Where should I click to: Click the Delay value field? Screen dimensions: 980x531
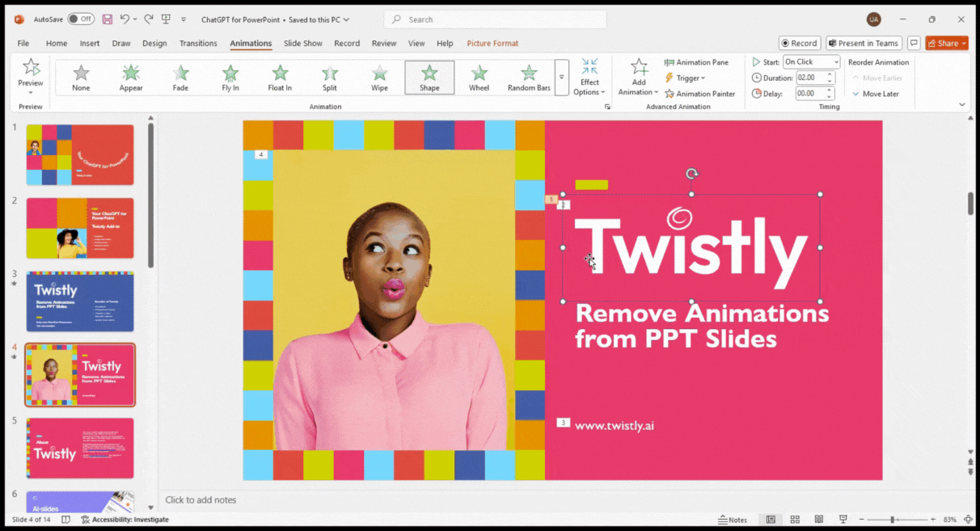pyautogui.click(x=809, y=94)
